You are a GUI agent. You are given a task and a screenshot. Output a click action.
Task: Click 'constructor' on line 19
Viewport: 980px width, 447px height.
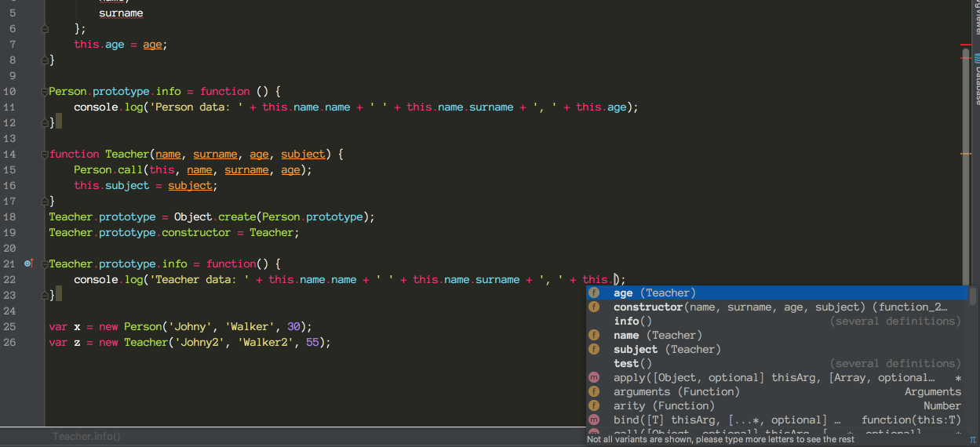pyautogui.click(x=196, y=232)
